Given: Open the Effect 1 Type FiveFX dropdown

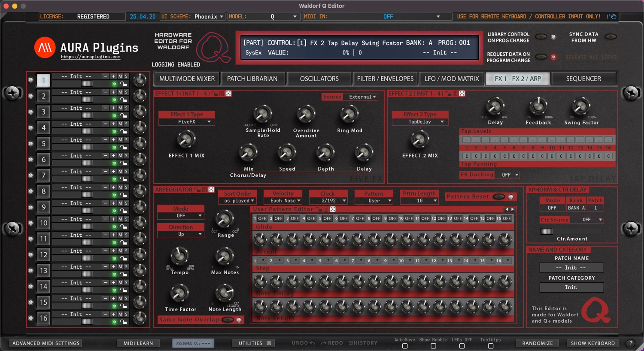Looking at the screenshot, I should click(x=186, y=122).
